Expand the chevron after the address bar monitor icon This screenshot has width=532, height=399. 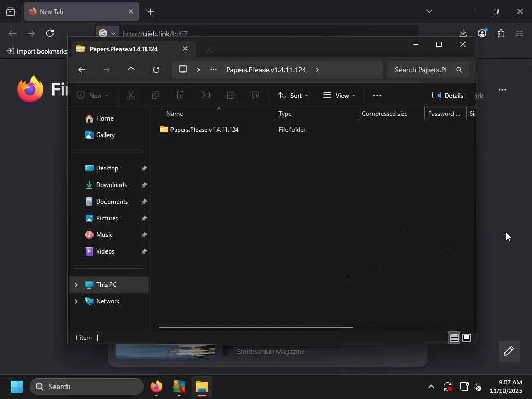point(198,70)
